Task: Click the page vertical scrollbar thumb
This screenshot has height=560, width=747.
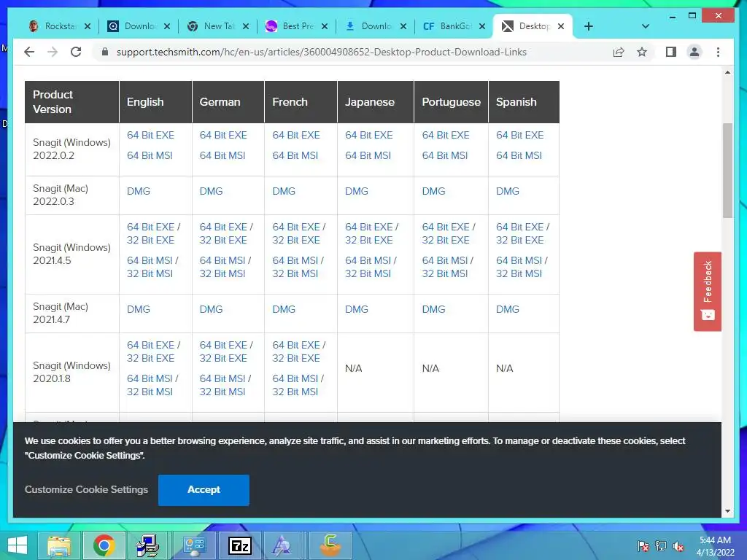Action: (x=727, y=171)
